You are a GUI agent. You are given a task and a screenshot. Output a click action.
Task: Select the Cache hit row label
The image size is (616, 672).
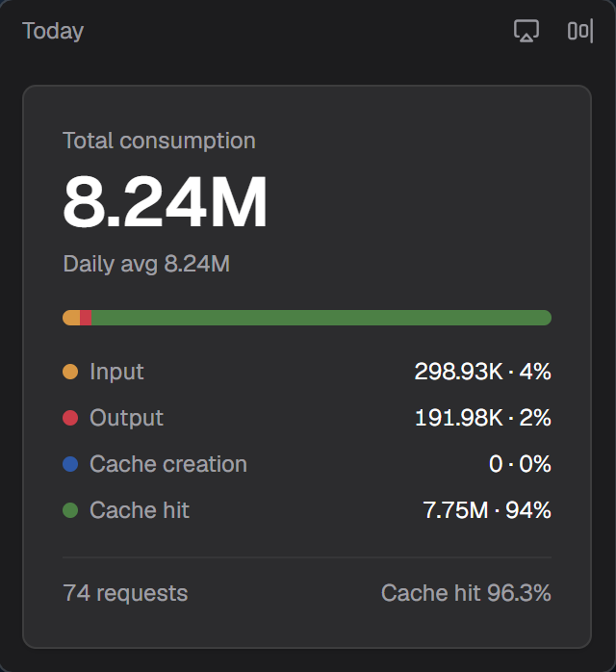pos(140,510)
